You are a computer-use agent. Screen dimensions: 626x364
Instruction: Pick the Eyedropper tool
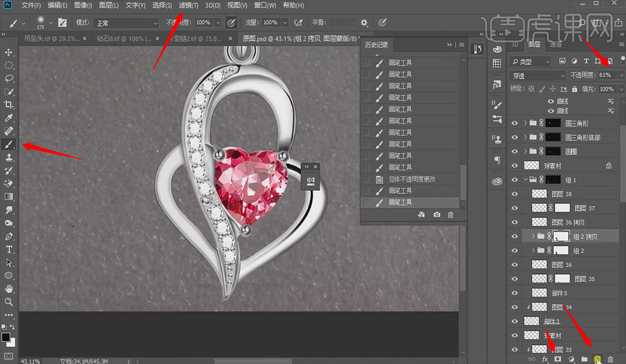pos(9,118)
